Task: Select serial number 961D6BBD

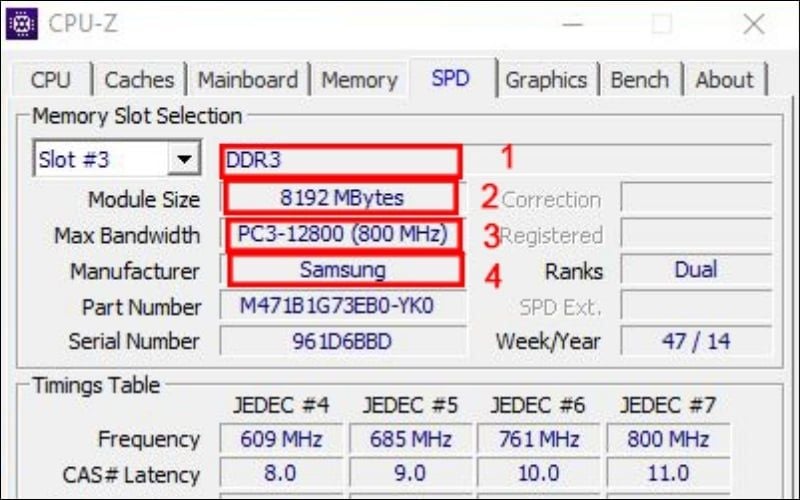Action: coord(343,341)
